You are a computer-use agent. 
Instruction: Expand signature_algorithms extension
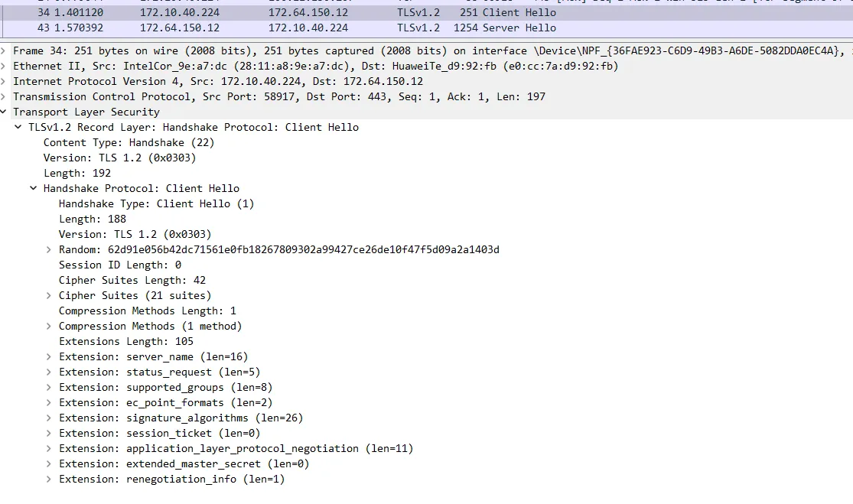tap(49, 418)
